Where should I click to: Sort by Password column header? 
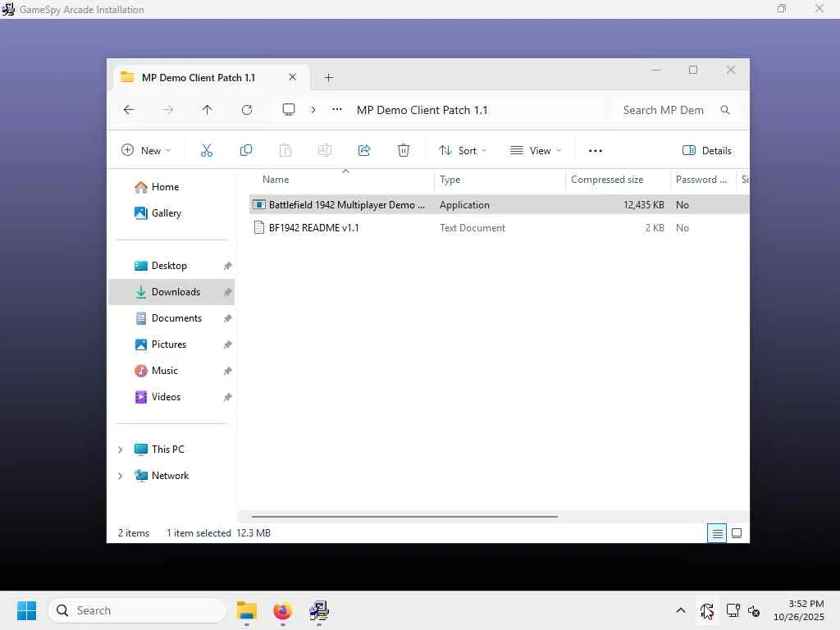[701, 180]
